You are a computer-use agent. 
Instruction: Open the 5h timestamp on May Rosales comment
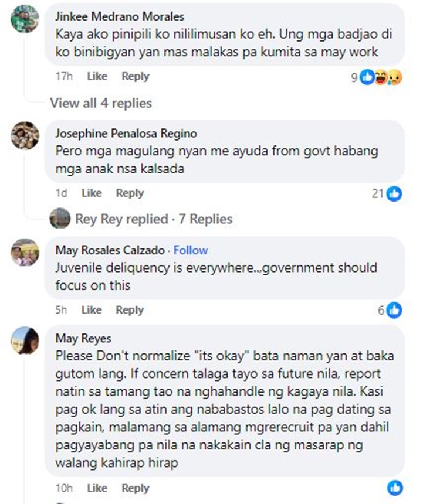[61, 310]
